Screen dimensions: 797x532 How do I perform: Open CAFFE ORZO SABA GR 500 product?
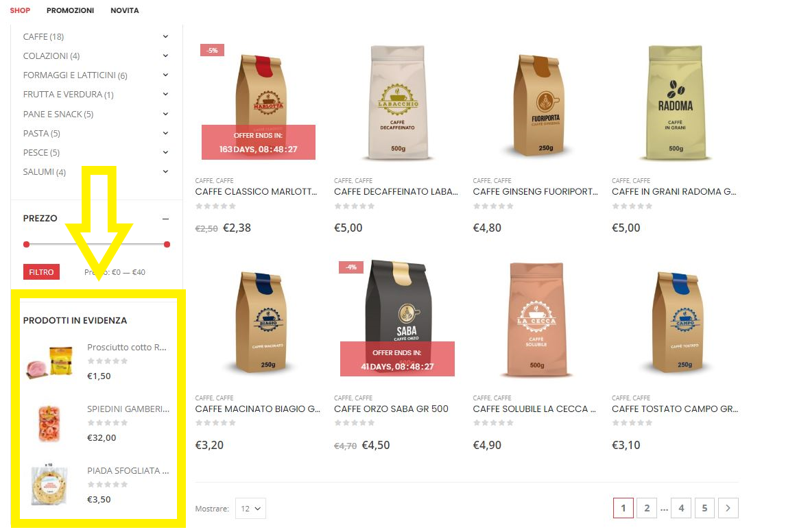point(391,409)
